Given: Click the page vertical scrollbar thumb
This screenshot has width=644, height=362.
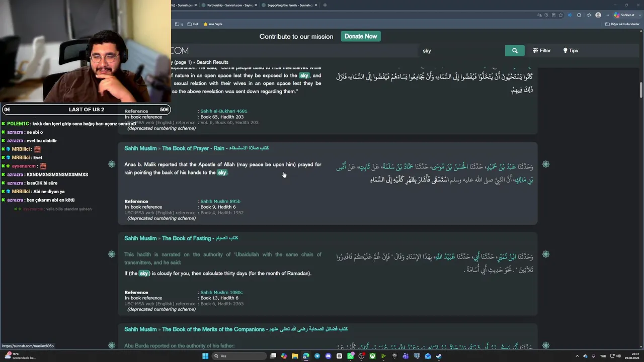Looking at the screenshot, I should coord(641,90).
